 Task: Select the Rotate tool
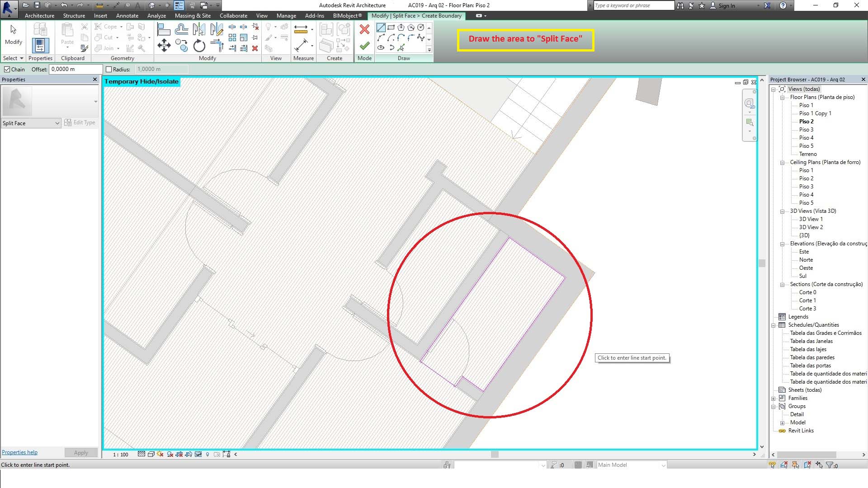tap(199, 46)
